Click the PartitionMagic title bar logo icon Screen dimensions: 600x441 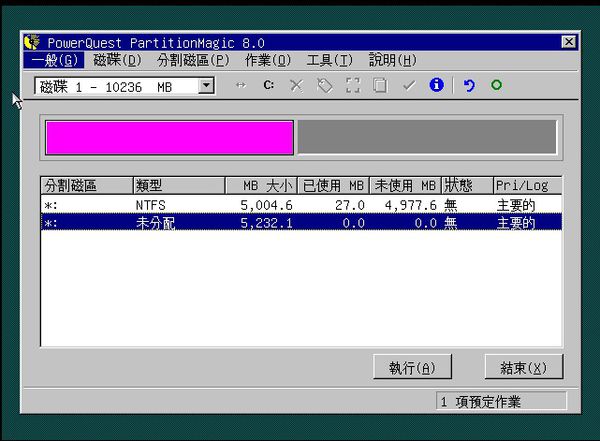(32, 42)
